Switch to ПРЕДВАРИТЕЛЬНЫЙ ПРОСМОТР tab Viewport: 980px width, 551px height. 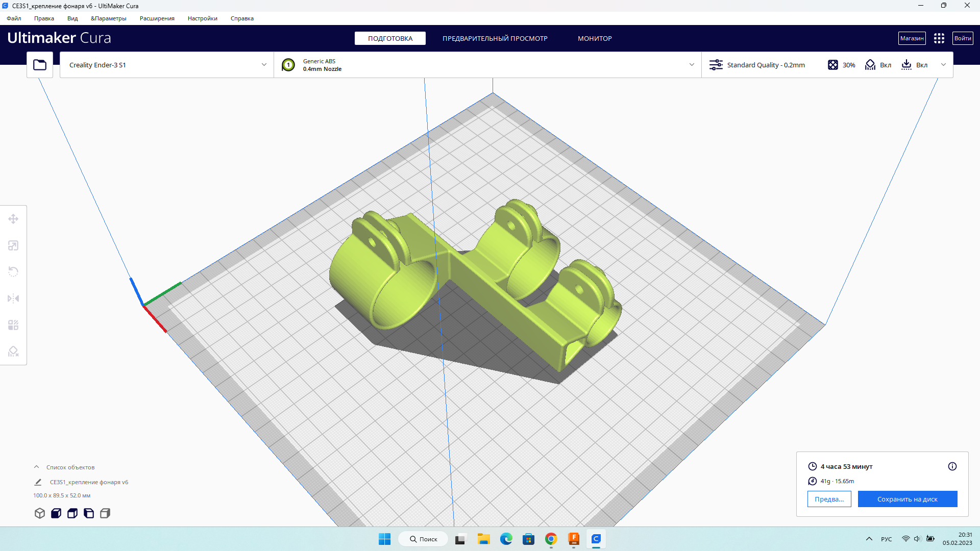tap(495, 38)
